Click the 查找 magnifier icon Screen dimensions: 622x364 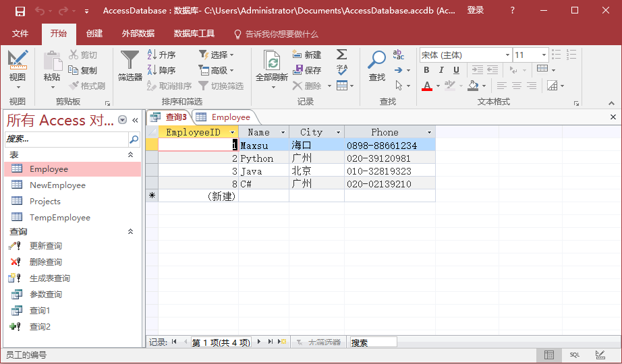point(376,59)
